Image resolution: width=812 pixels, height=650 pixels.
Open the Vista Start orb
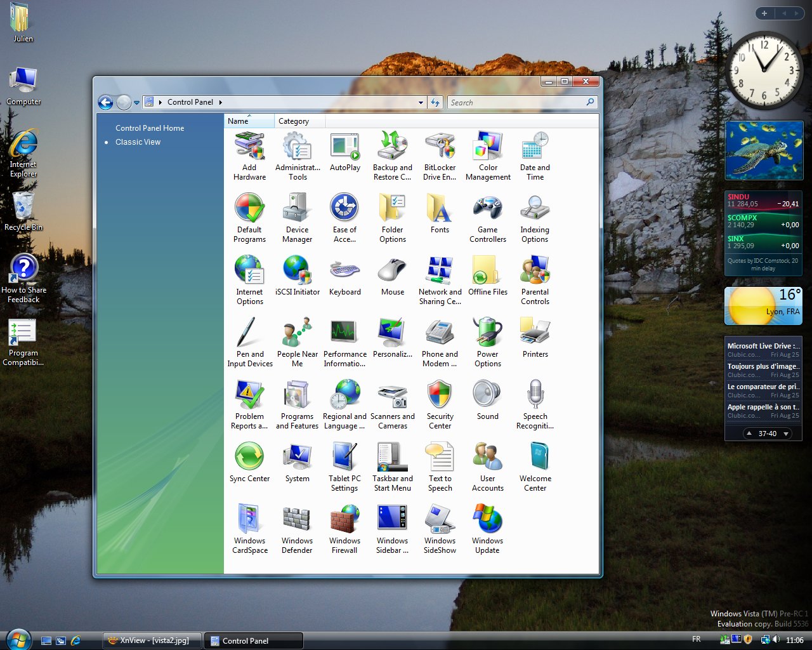click(18, 639)
